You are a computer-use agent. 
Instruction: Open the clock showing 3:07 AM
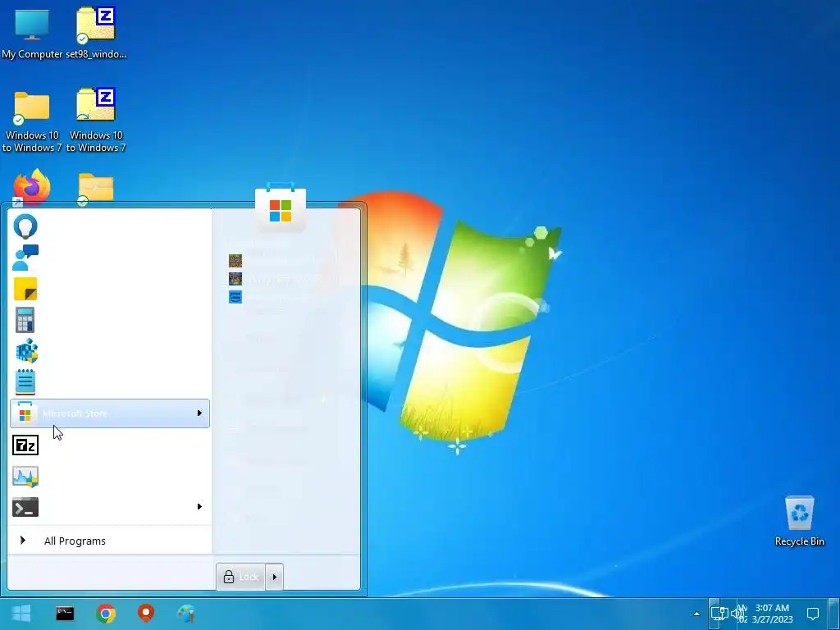771,614
